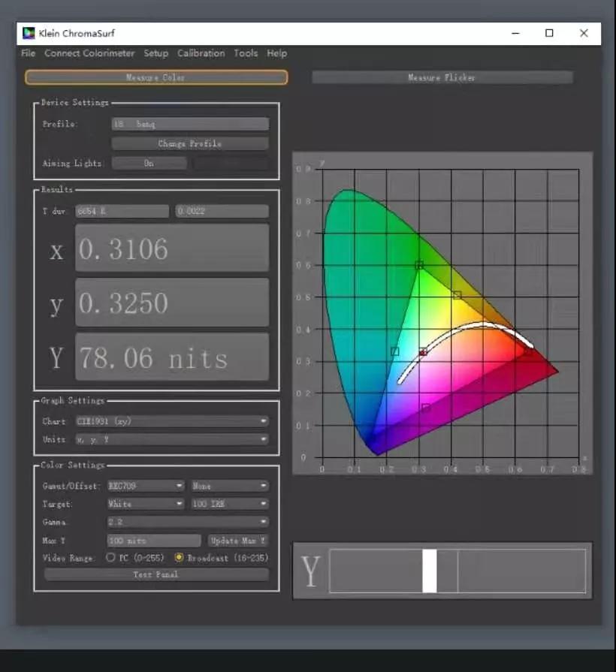Click the cyan secondary marker on chart
Viewport: 616px width, 672px height.
tap(394, 351)
